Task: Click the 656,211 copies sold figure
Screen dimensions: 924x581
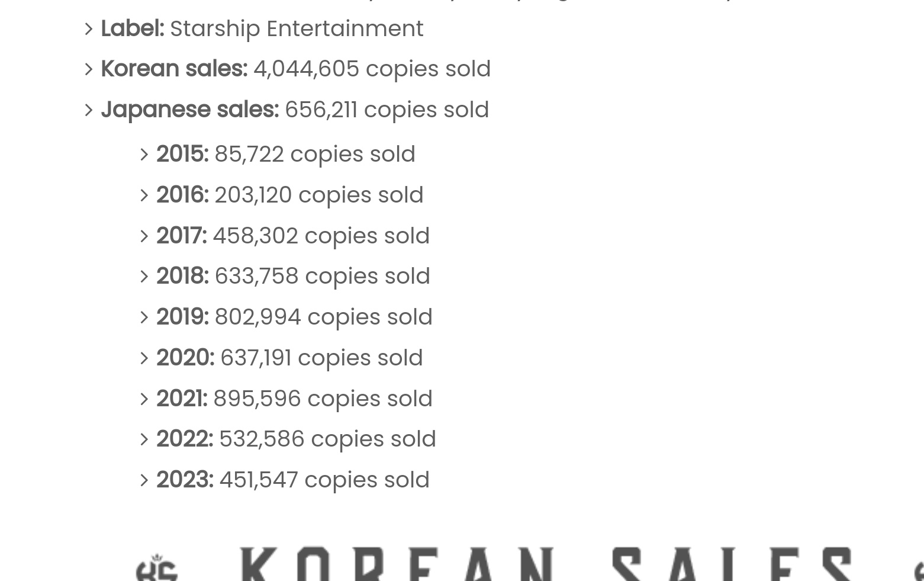Action: pyautogui.click(x=387, y=110)
